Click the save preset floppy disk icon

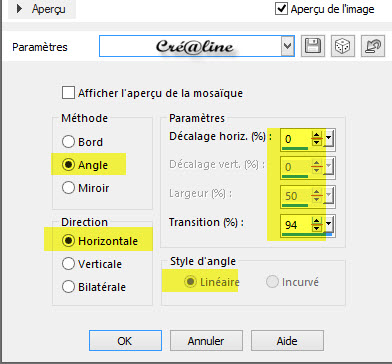[x=313, y=46]
